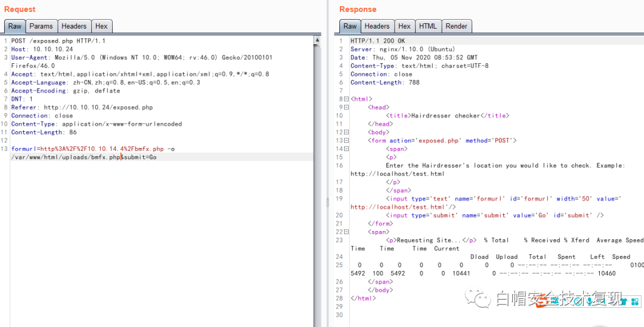
Task: Click the input type='submit' line
Action: (495, 215)
